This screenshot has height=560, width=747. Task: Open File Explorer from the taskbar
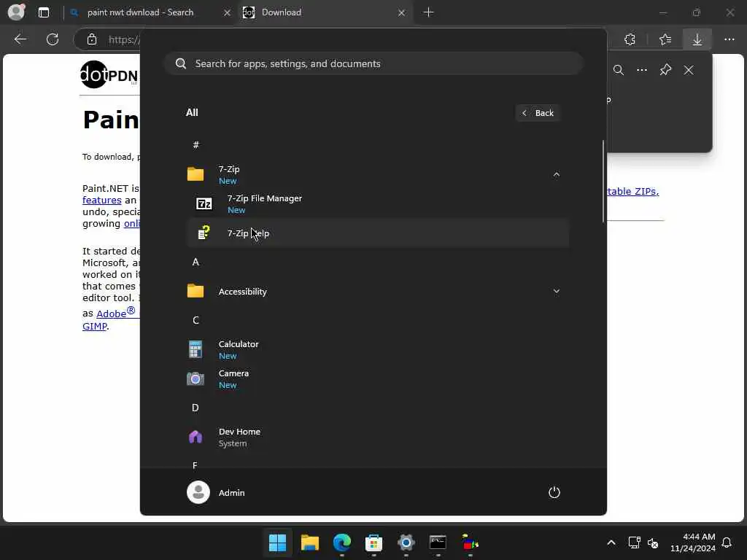point(309,542)
